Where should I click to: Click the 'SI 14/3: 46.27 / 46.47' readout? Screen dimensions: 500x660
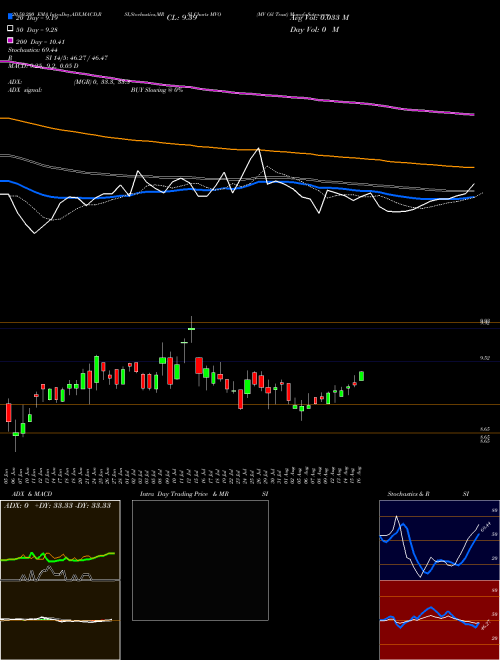(x=77, y=58)
